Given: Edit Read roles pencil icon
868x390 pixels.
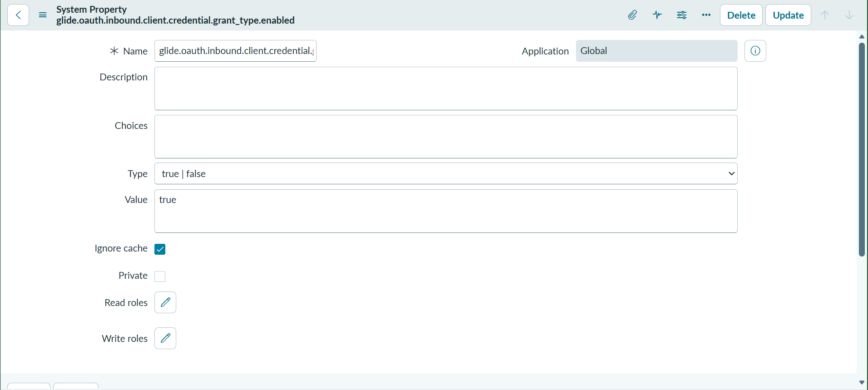Looking at the screenshot, I should click(165, 302).
